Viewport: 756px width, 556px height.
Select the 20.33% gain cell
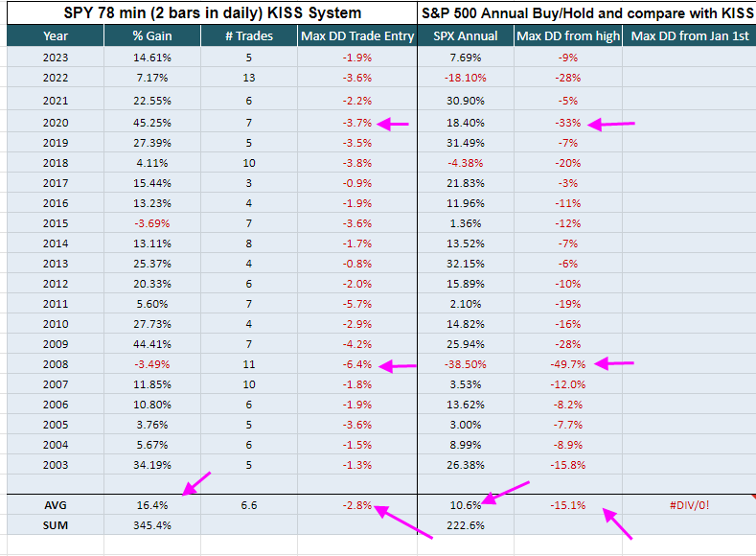[152, 284]
